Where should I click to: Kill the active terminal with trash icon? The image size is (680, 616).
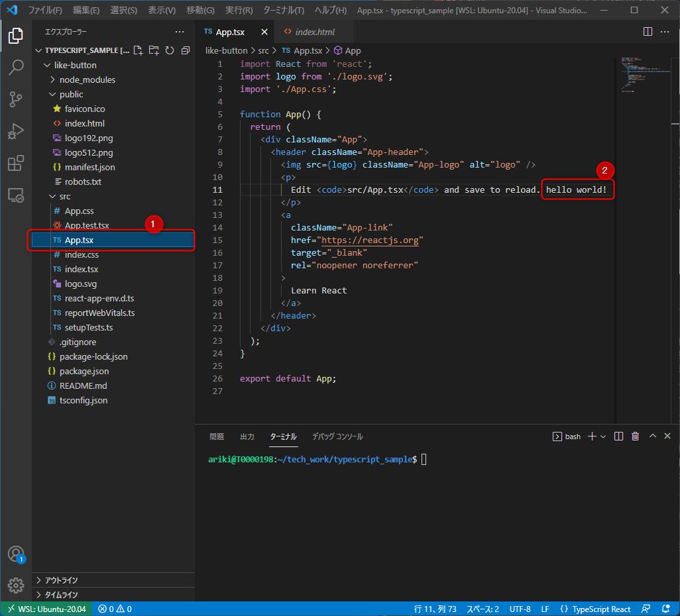point(635,436)
